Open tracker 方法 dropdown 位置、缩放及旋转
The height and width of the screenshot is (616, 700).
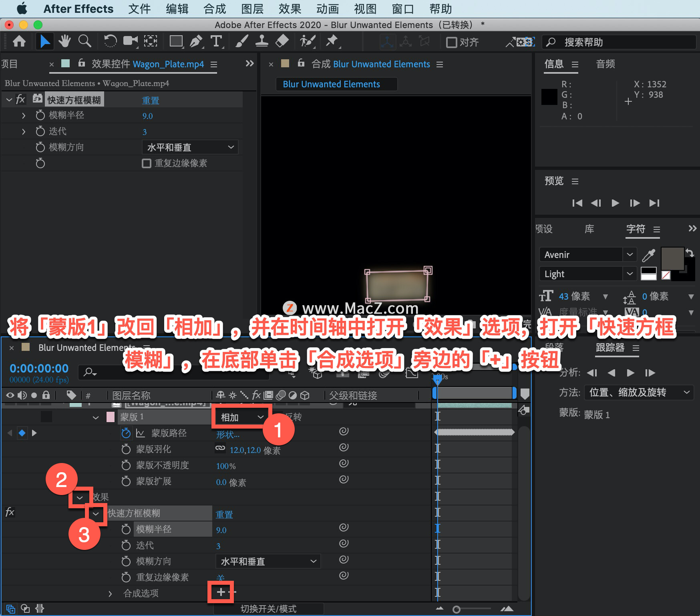click(639, 392)
